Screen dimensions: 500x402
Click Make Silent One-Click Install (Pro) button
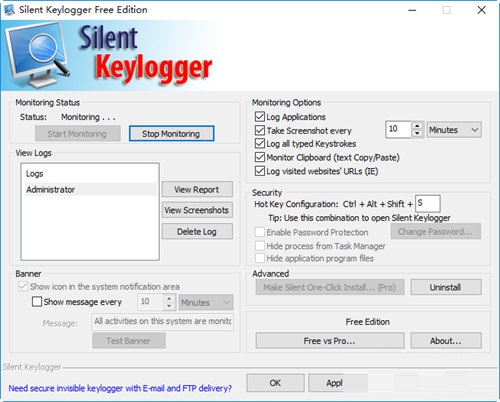pyautogui.click(x=330, y=287)
